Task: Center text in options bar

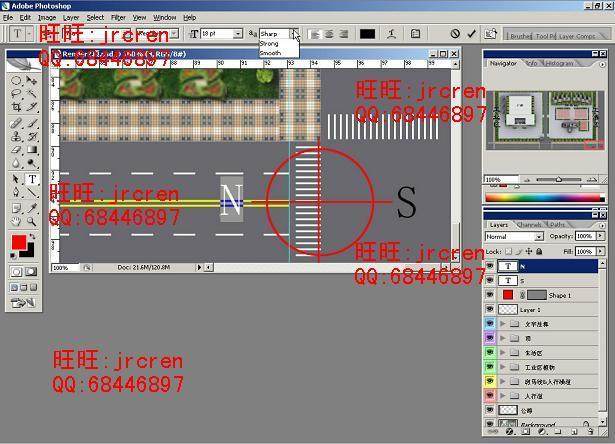Action: [x=329, y=34]
